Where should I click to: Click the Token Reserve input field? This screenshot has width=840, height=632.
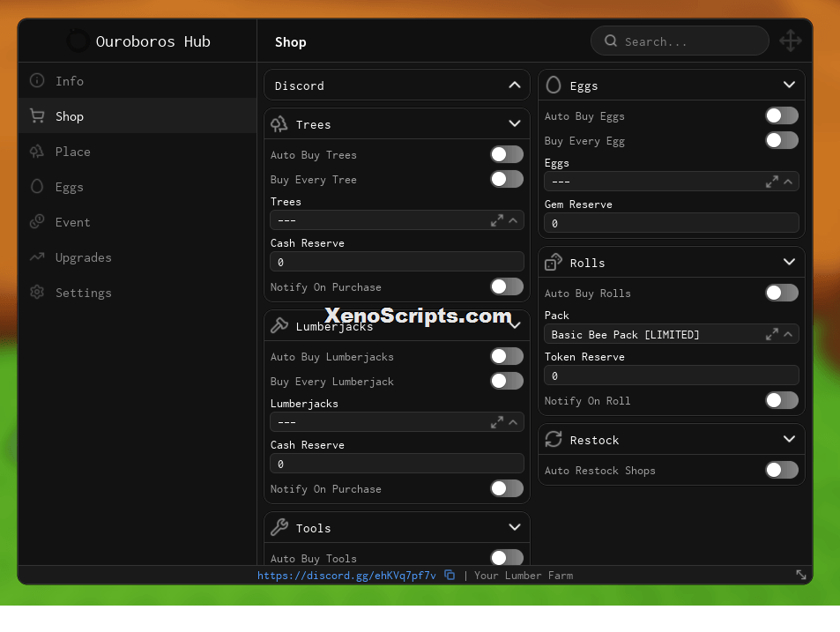click(672, 375)
